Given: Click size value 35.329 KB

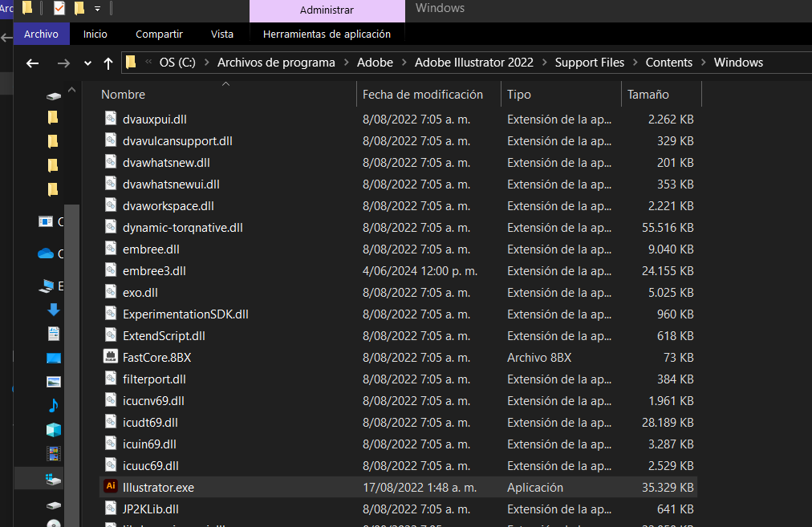Looking at the screenshot, I should pos(668,487).
